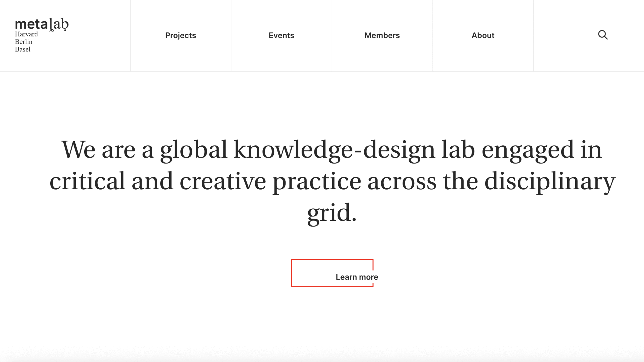Open the Projects navigation item

click(181, 35)
